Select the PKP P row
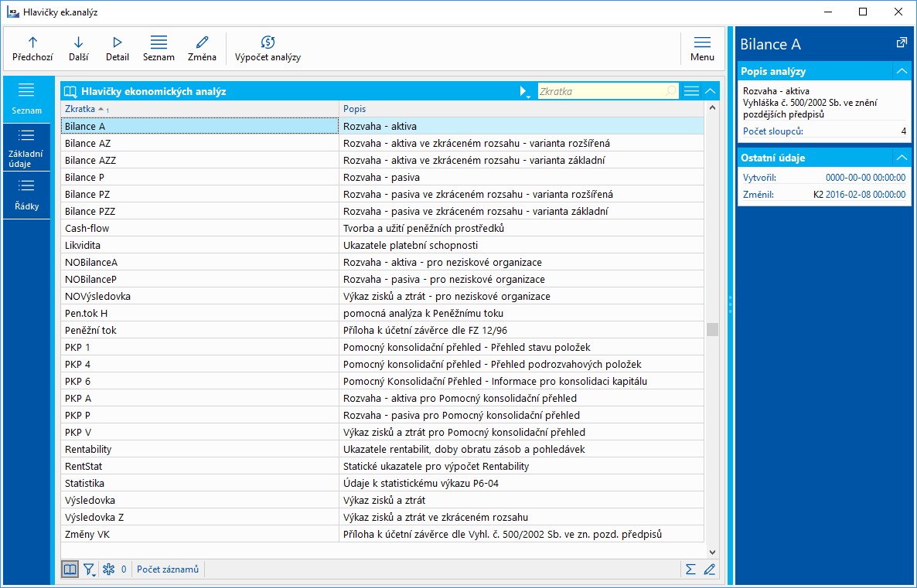 pyautogui.click(x=383, y=415)
